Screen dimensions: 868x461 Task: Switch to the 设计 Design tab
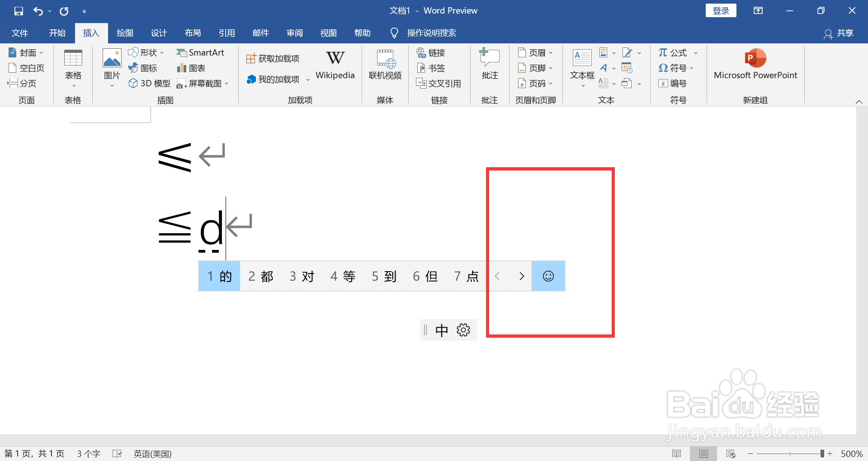coord(159,33)
